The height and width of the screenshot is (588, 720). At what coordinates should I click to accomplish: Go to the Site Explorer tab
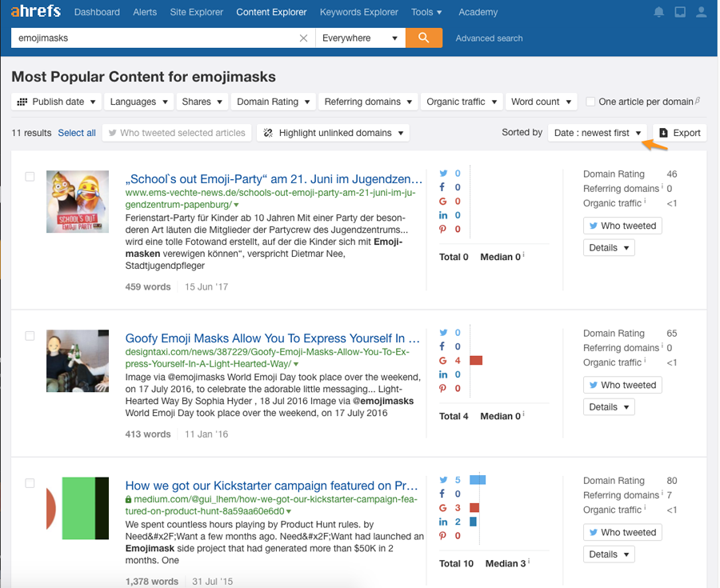point(198,12)
